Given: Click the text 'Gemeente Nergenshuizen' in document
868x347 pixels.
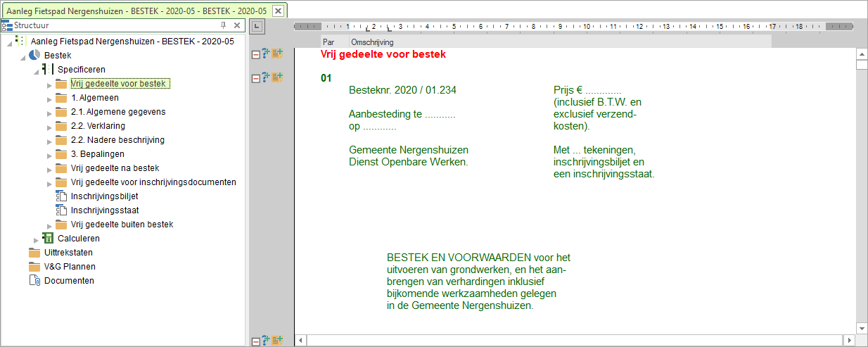Looking at the screenshot, I should click(x=409, y=150).
